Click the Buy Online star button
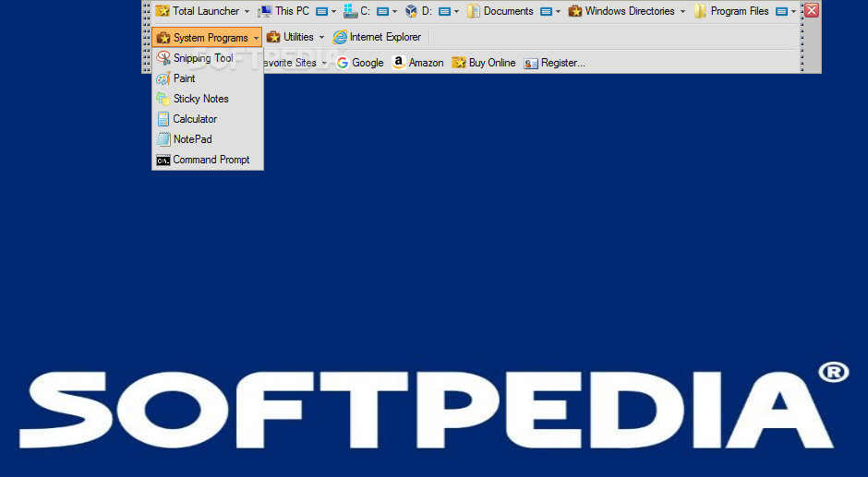This screenshot has height=477, width=868. tap(484, 63)
